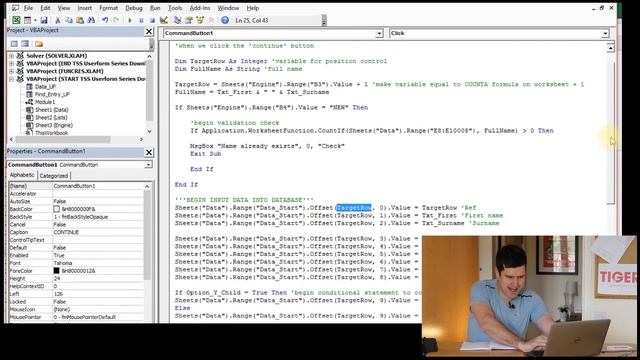Click the Find binoculars icon
Image resolution: width=640 pixels, height=360 pixels.
[91, 20]
